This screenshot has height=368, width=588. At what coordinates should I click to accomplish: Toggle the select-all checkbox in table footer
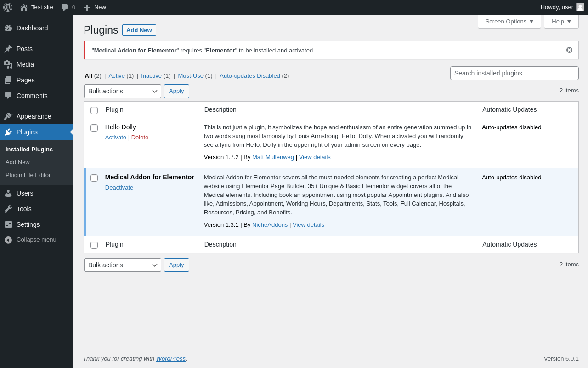click(x=94, y=245)
